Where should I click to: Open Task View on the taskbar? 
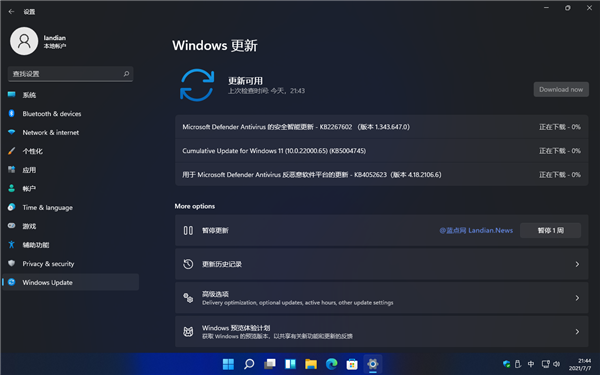coord(270,364)
